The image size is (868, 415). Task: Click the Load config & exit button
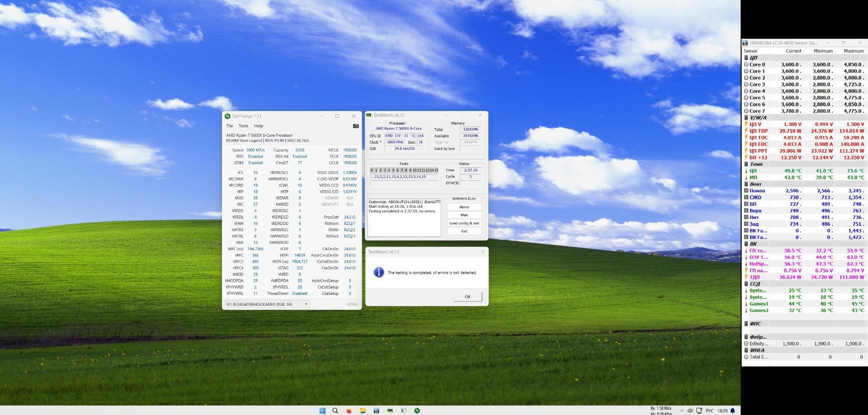464,223
